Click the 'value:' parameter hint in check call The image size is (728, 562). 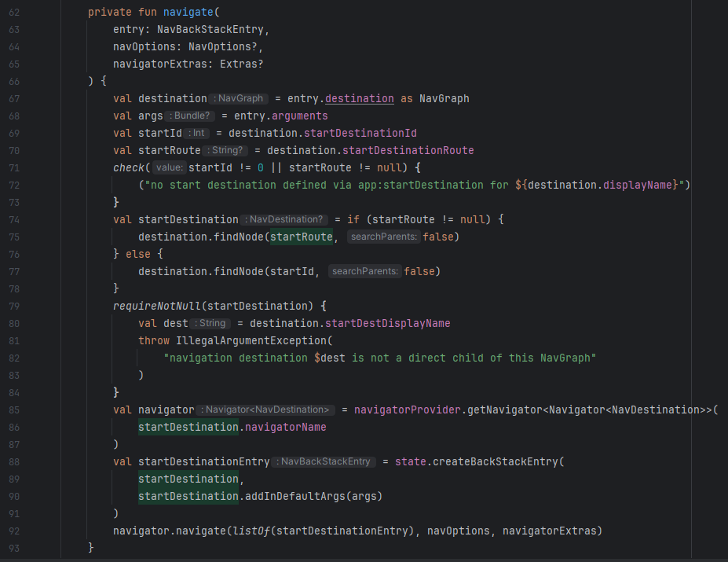(170, 167)
